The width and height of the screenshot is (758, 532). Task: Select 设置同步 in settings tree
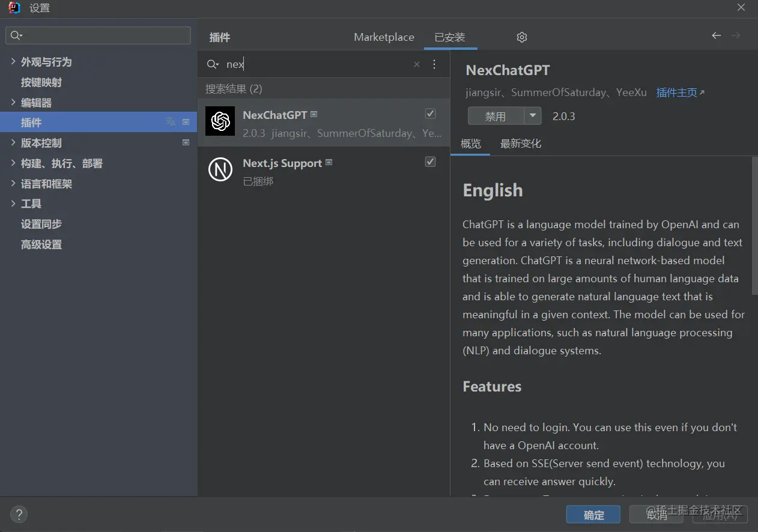coord(41,224)
